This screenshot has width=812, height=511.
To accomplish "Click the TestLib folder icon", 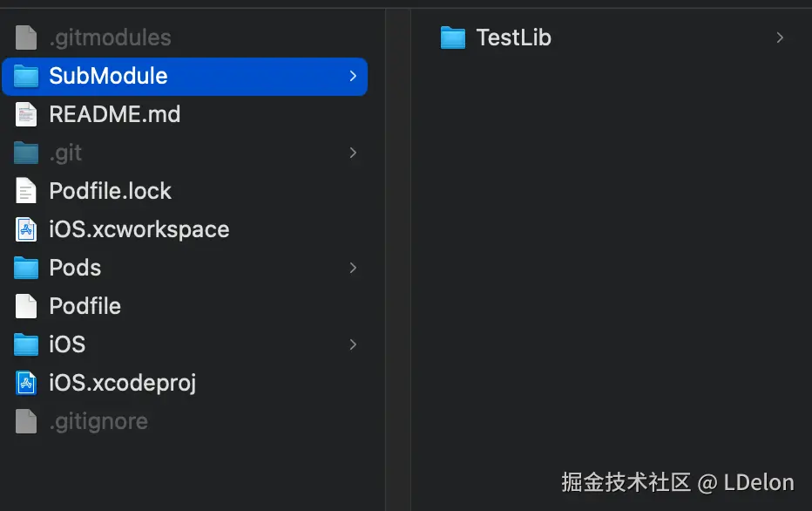I will [x=452, y=37].
